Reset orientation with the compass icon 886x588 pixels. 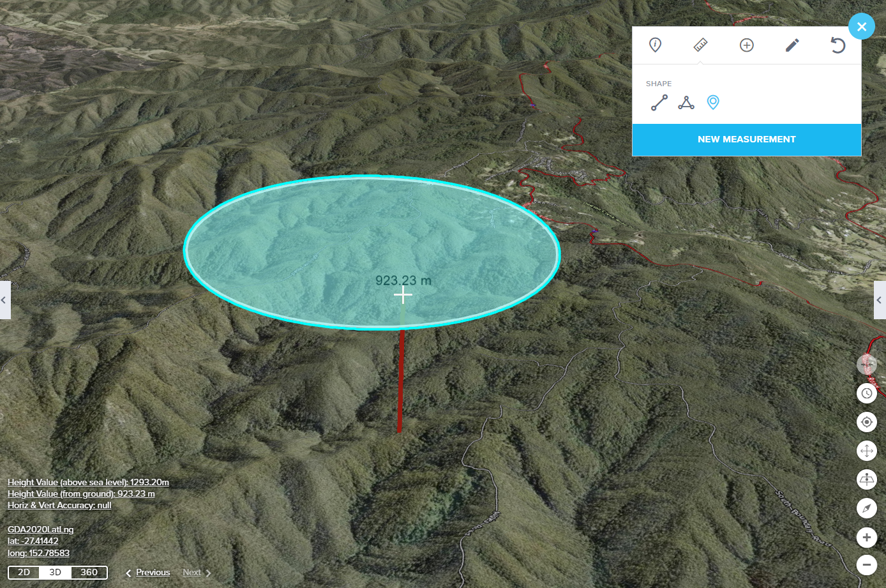click(866, 508)
